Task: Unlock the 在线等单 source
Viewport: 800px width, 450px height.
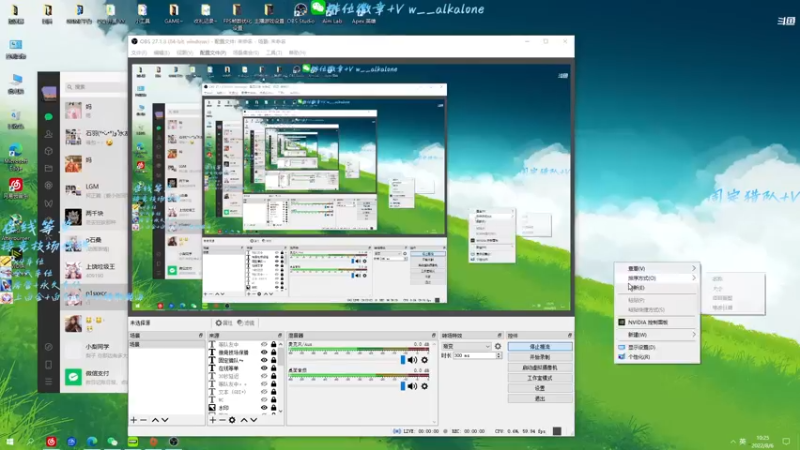Action: click(273, 368)
